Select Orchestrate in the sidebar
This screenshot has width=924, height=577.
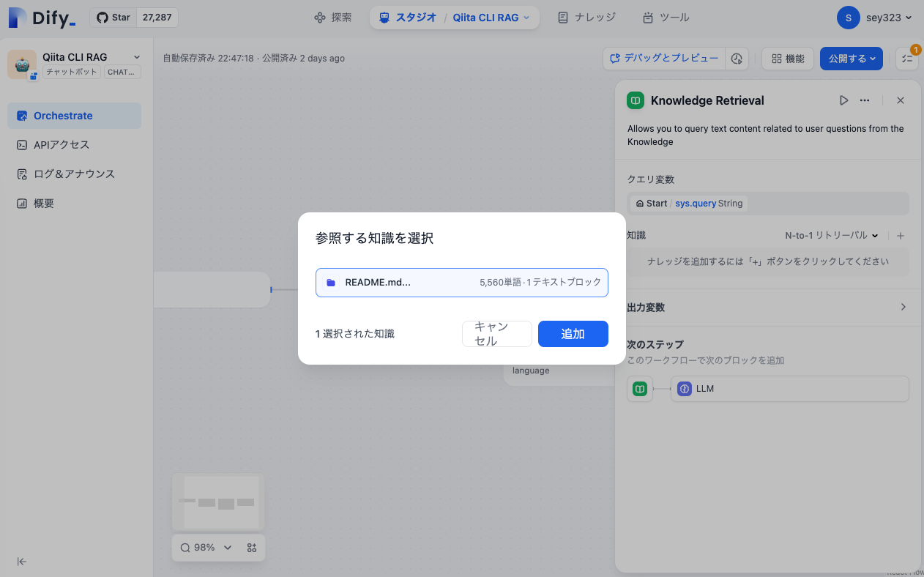pos(74,116)
